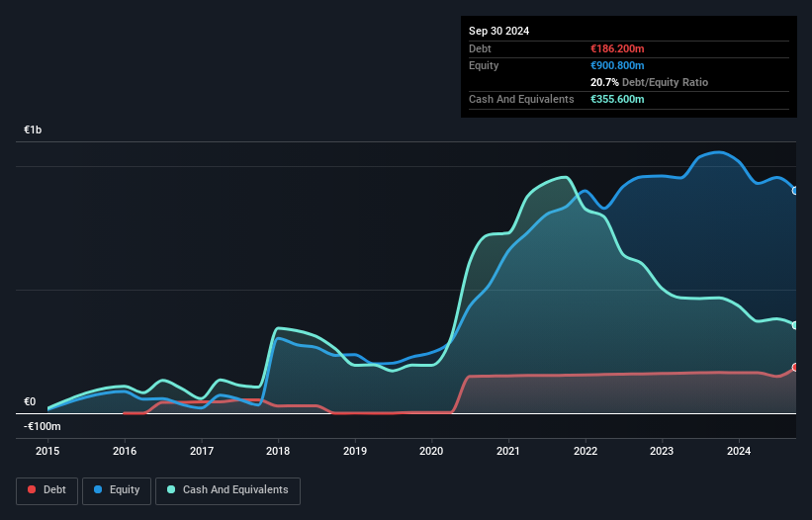This screenshot has width=812, height=520.
Task: Click the Equity label in the tooltip
Action: click(484, 65)
